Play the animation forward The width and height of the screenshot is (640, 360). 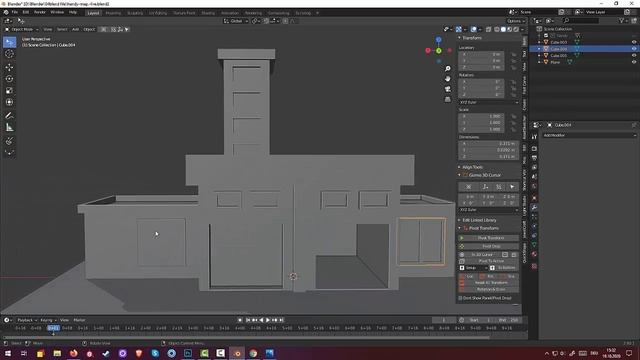268,320
